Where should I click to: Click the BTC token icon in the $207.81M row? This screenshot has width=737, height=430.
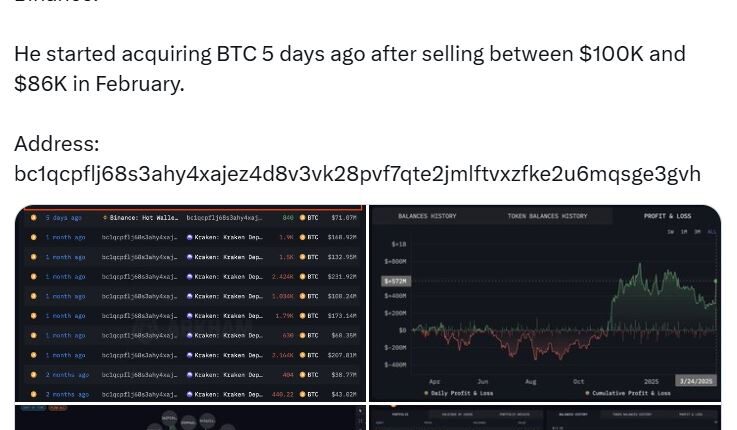tap(301, 355)
